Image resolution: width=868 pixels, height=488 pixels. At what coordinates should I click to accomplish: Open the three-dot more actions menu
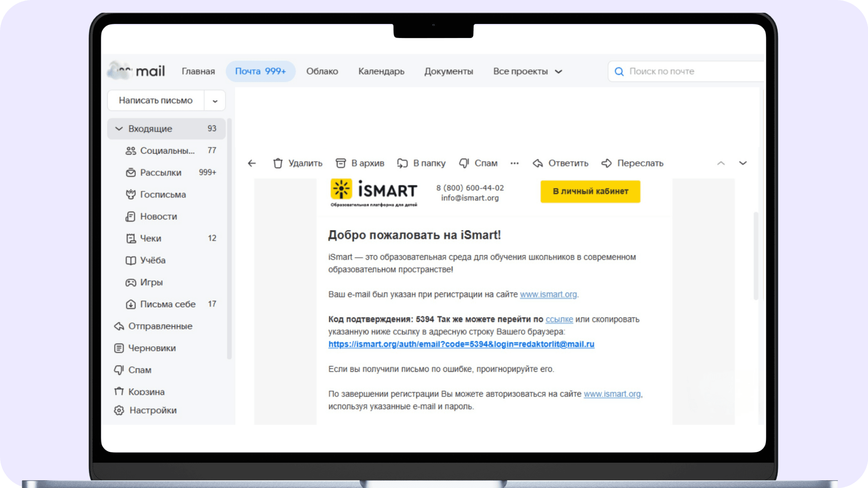coord(514,163)
